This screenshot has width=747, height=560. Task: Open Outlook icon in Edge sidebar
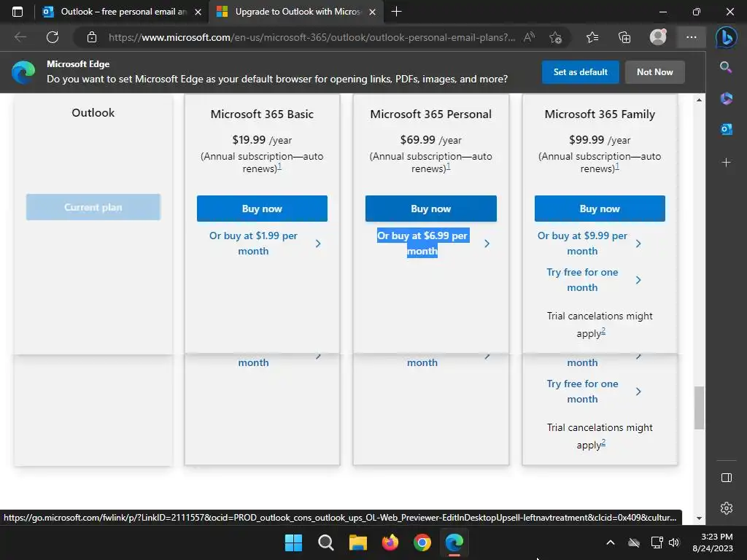pyautogui.click(x=726, y=129)
